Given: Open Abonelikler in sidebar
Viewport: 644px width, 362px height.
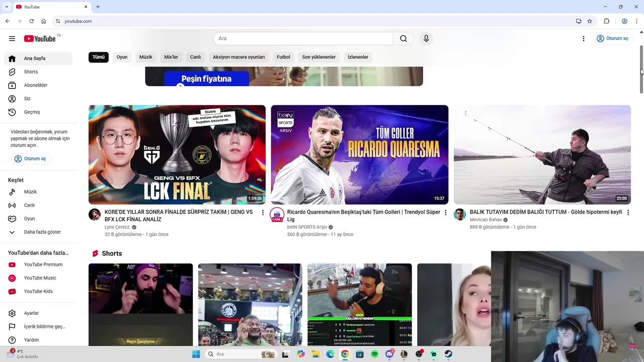Looking at the screenshot, I should pos(38,85).
